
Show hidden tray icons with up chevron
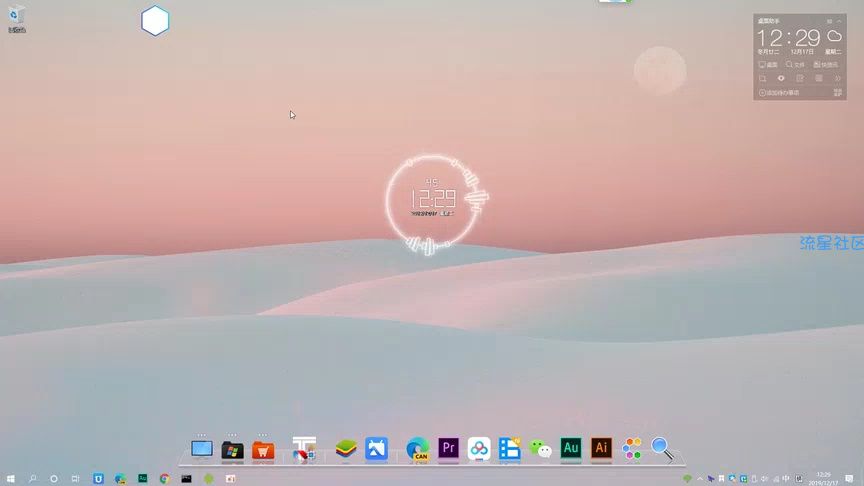pyautogui.click(x=700, y=479)
